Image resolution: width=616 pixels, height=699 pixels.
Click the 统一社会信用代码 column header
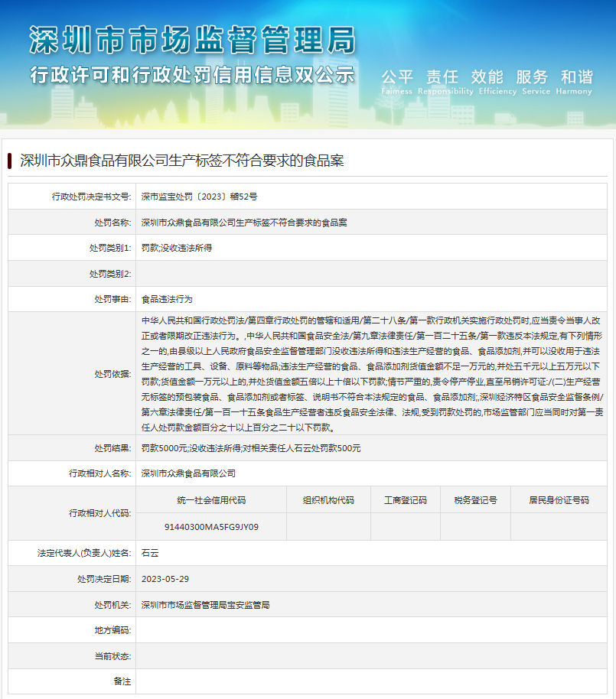211,500
